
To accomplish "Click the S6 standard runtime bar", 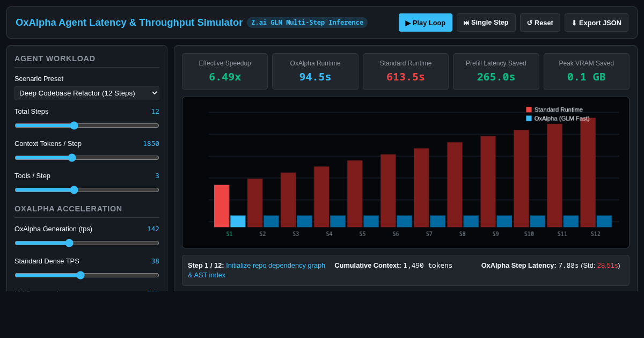I will pos(388,190).
